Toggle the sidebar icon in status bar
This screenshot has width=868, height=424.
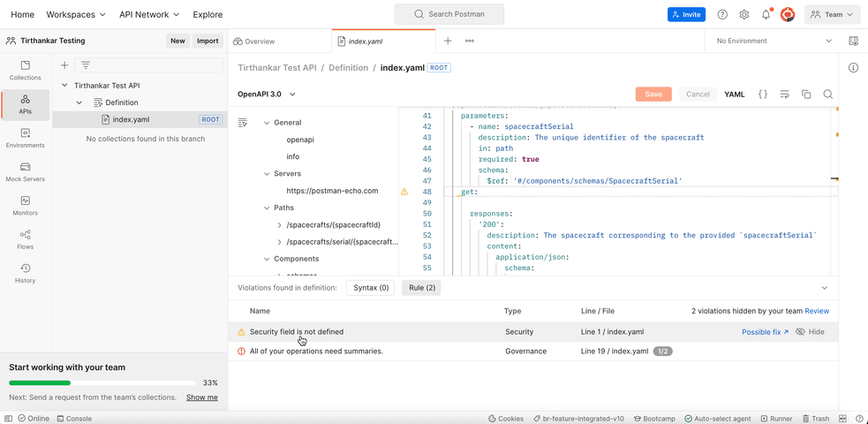click(8, 419)
